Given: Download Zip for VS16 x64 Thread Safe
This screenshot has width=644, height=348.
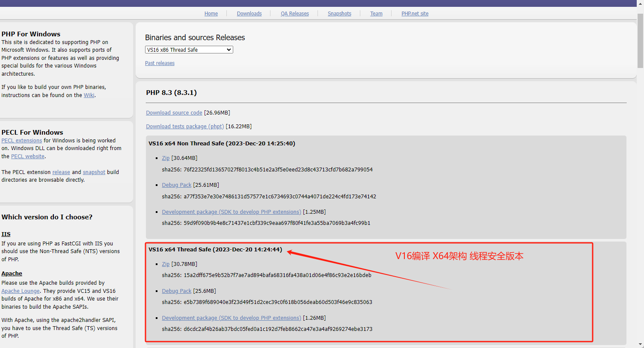Looking at the screenshot, I should point(166,264).
